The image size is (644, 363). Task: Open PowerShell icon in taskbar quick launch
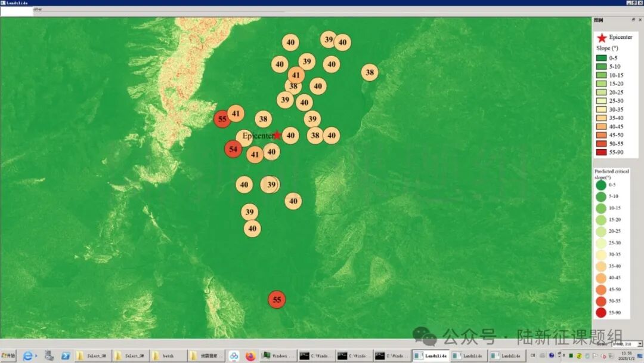coord(66,356)
